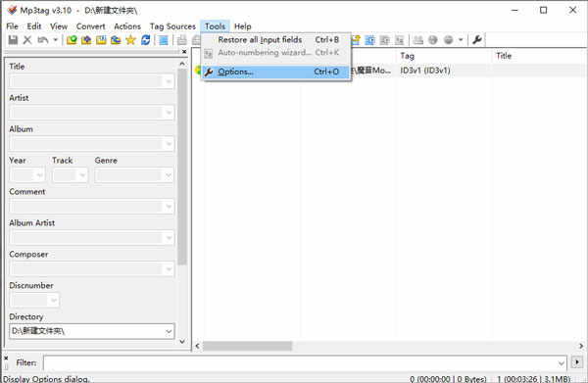
Task: Choose Restore all Input fields
Action: click(x=276, y=40)
